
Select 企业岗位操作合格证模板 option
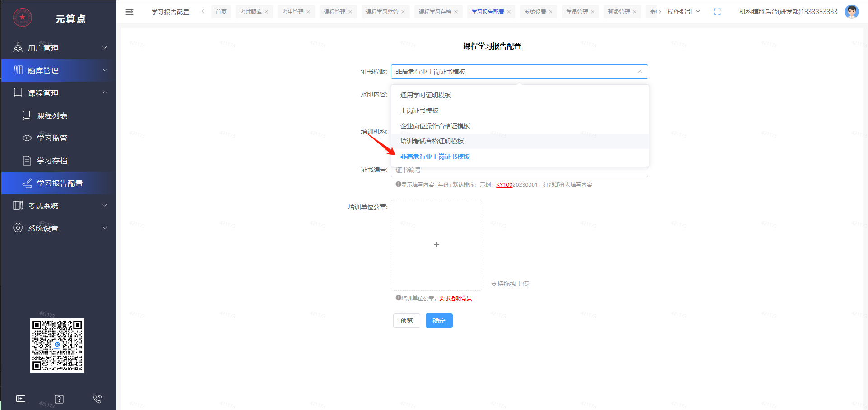coord(520,126)
